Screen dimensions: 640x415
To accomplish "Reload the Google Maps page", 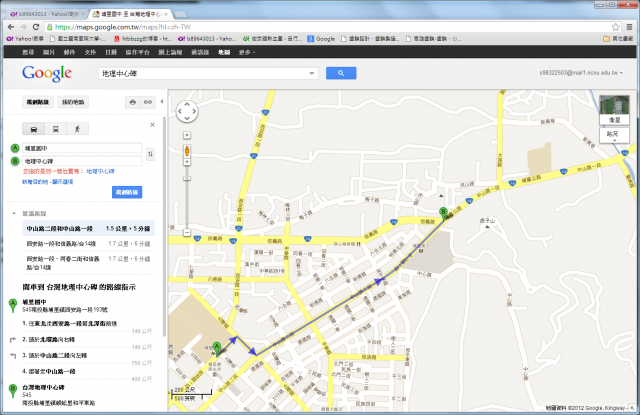I will click(36, 27).
